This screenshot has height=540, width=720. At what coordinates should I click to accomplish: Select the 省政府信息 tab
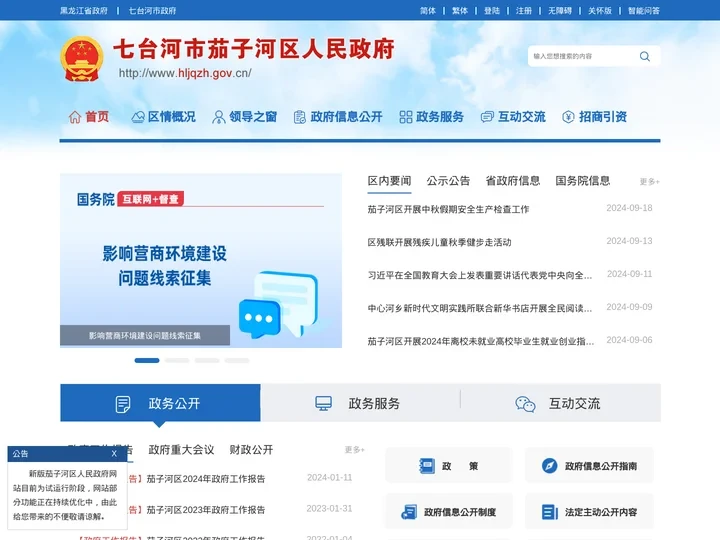click(x=513, y=181)
